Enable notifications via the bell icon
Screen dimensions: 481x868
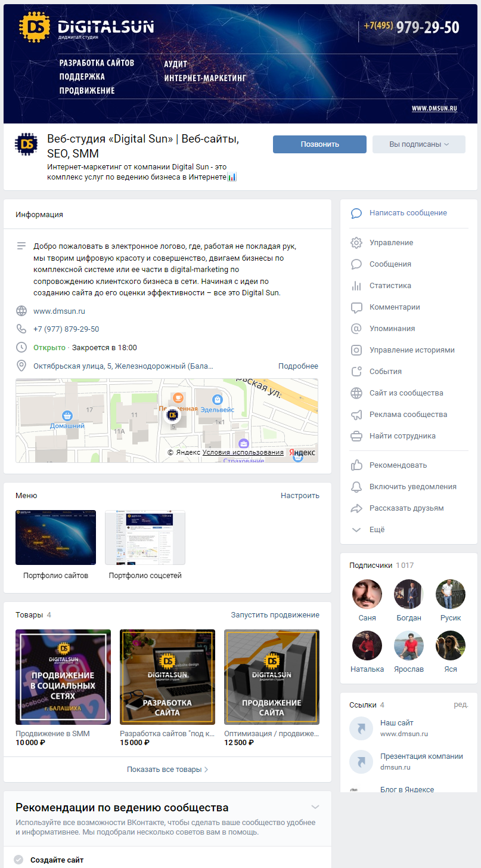coord(356,486)
